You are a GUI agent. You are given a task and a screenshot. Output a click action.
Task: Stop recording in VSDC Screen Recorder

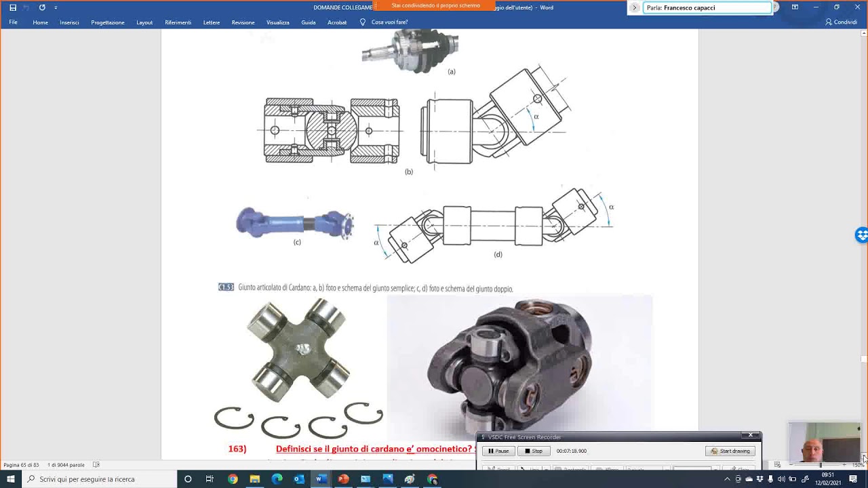(534, 451)
